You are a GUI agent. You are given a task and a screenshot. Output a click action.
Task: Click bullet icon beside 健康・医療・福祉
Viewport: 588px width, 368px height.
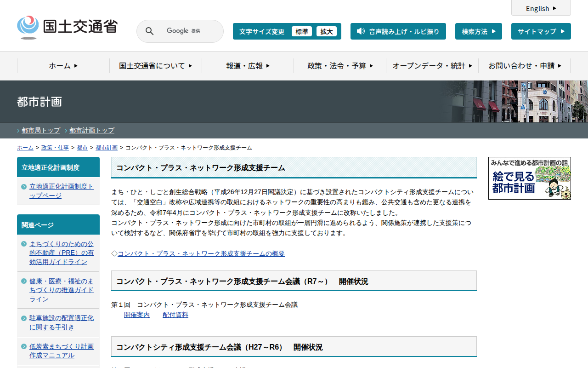pyautogui.click(x=24, y=281)
